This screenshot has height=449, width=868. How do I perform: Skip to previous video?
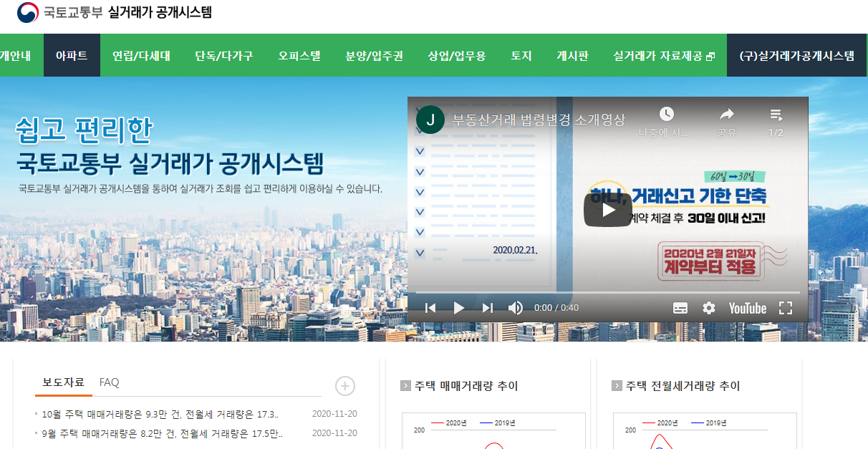point(430,308)
